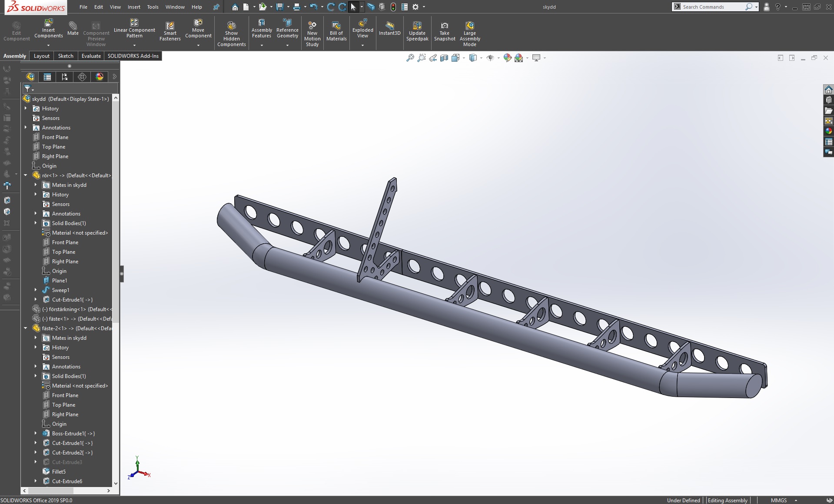Open the Insert menu
This screenshot has width=834, height=504.
[134, 7]
